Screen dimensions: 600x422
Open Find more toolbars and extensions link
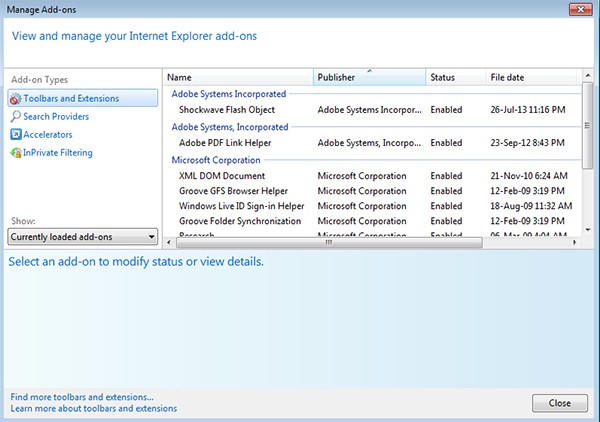(82, 397)
